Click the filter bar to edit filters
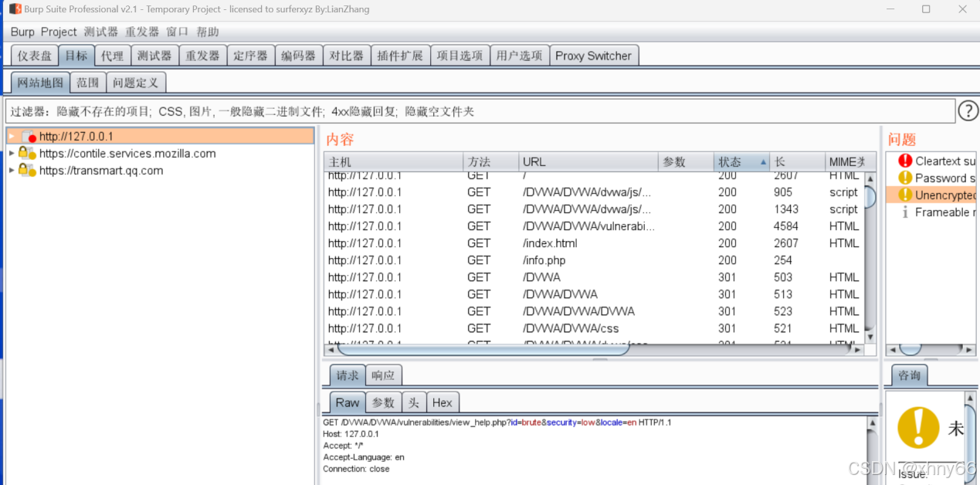Viewport: 980px width, 485px height. click(x=480, y=111)
